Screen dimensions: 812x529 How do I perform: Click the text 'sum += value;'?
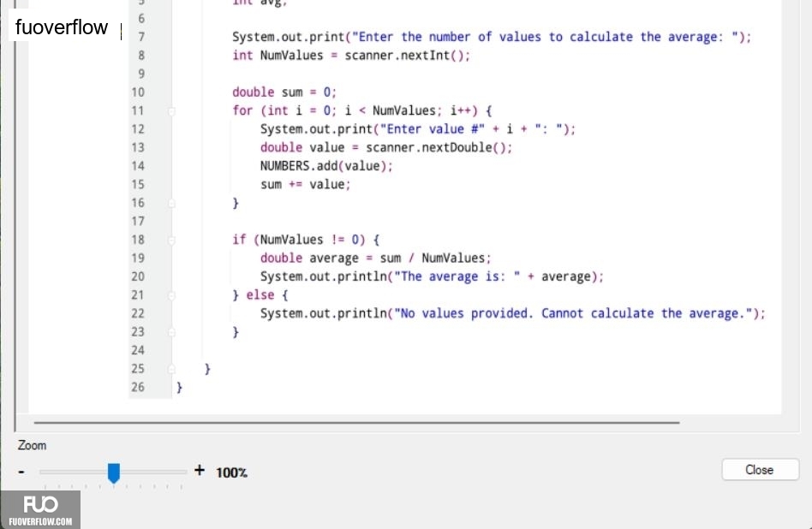(305, 184)
